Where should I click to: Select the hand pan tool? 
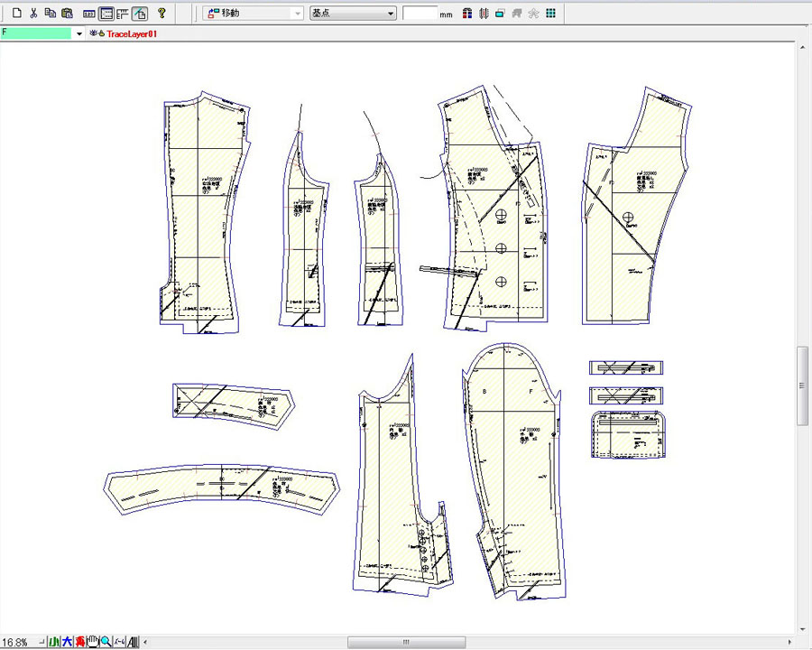coord(93,642)
